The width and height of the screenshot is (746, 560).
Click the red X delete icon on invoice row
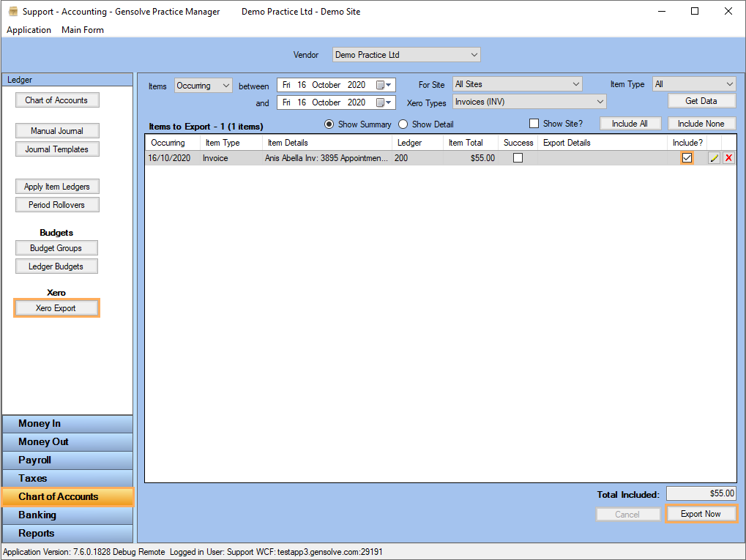pos(728,158)
